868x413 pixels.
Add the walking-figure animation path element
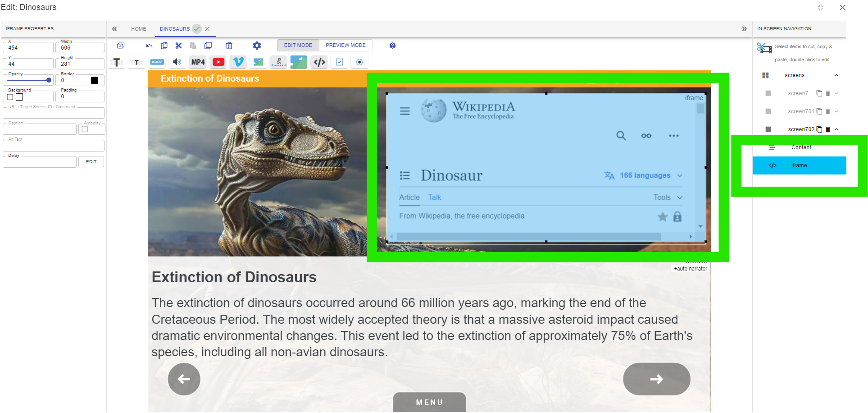coord(279,62)
